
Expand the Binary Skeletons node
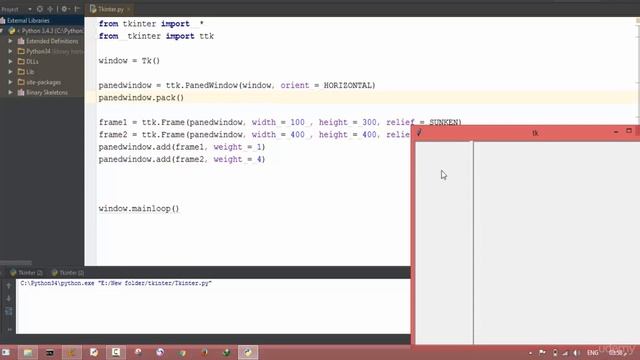pos(10,92)
